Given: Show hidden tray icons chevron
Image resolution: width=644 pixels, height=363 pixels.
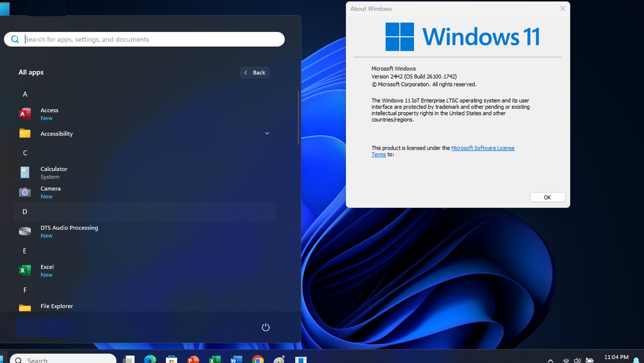Looking at the screenshot, I should (x=550, y=360).
